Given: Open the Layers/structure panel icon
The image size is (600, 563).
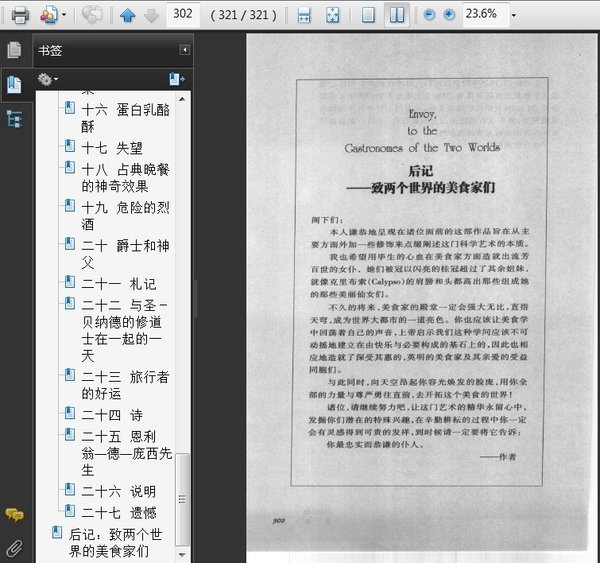Looking at the screenshot, I should point(15,119).
